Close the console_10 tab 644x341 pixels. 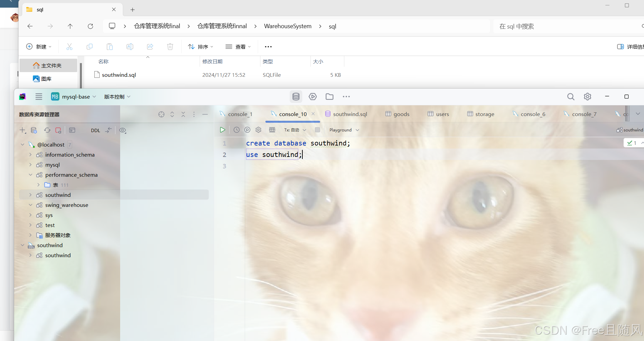(313, 114)
